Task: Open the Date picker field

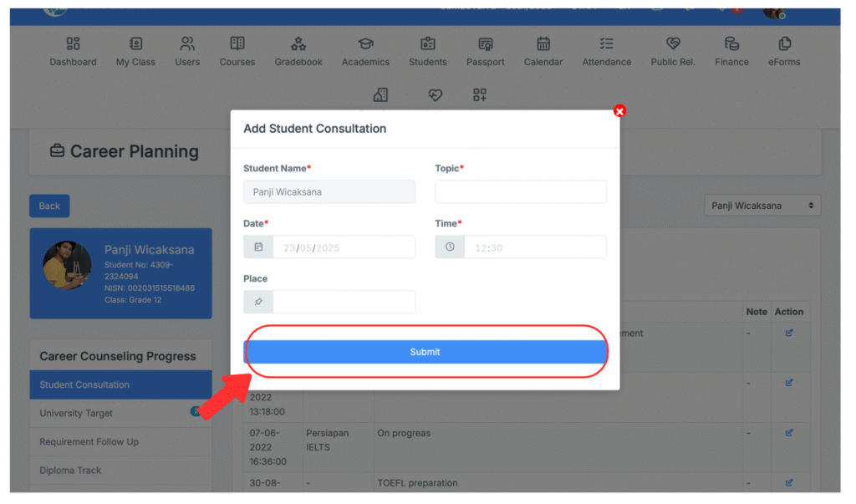Action: coord(343,247)
